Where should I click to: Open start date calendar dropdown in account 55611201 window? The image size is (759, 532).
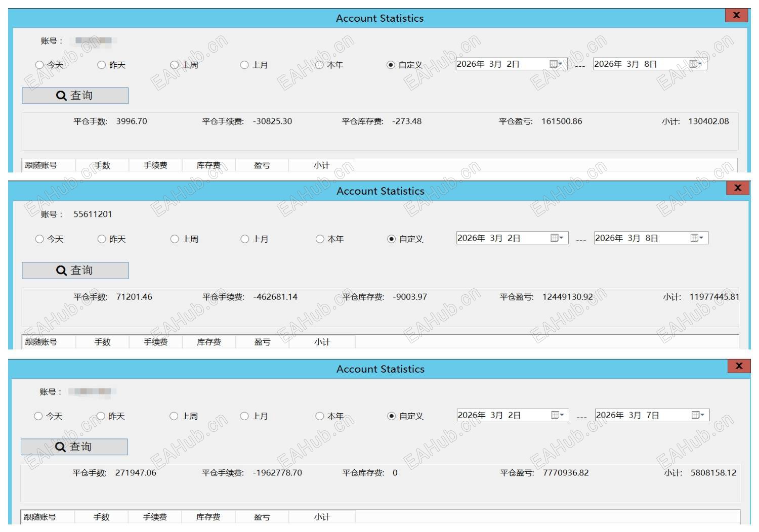click(x=557, y=238)
